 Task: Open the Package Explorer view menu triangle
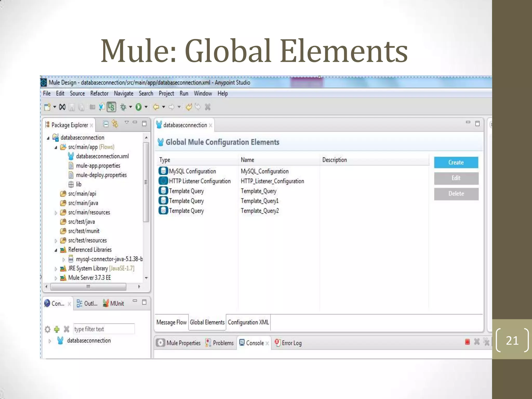[x=127, y=122]
